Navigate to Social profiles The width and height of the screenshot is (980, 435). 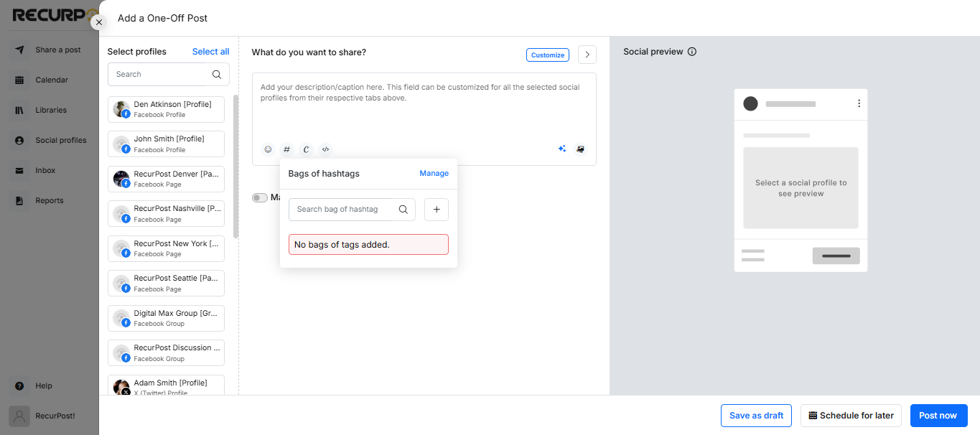pos(61,141)
